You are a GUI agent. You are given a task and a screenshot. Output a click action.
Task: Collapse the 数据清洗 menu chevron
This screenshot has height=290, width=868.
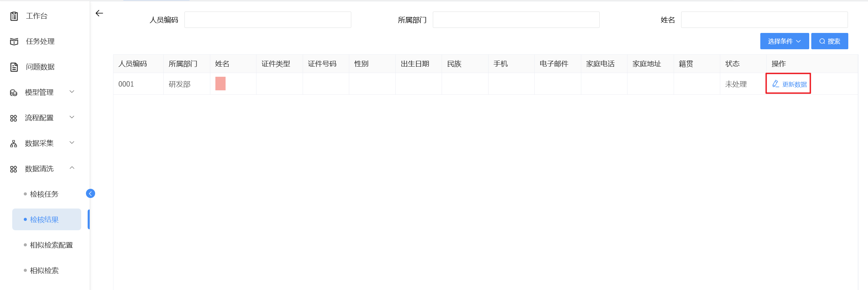tap(72, 168)
